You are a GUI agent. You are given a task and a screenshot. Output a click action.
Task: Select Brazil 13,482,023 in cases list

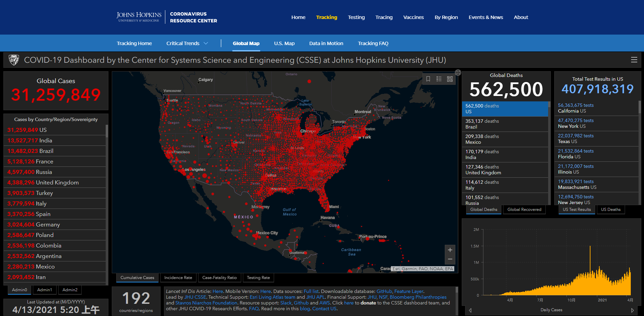click(x=55, y=151)
